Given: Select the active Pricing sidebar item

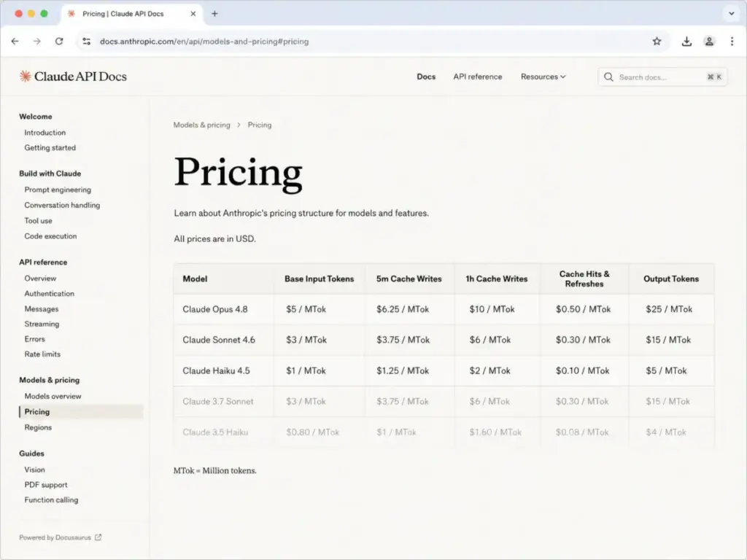Looking at the screenshot, I should click(81, 411).
